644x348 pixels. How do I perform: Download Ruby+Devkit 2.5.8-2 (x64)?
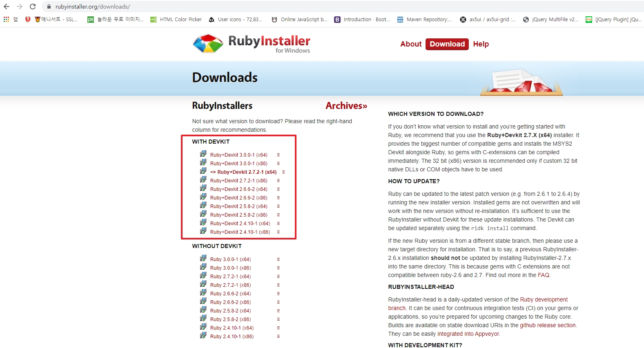tap(239, 206)
